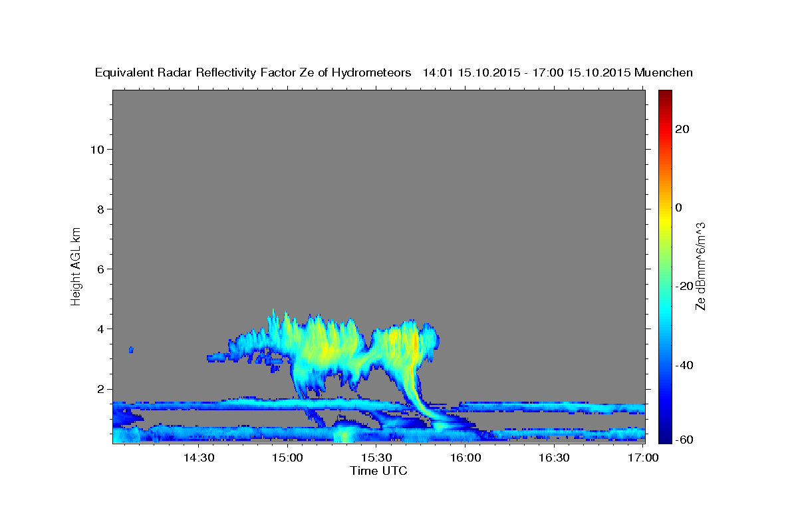The image size is (798, 532).
Task: Click the 15:00 time tick label
Action: click(287, 458)
